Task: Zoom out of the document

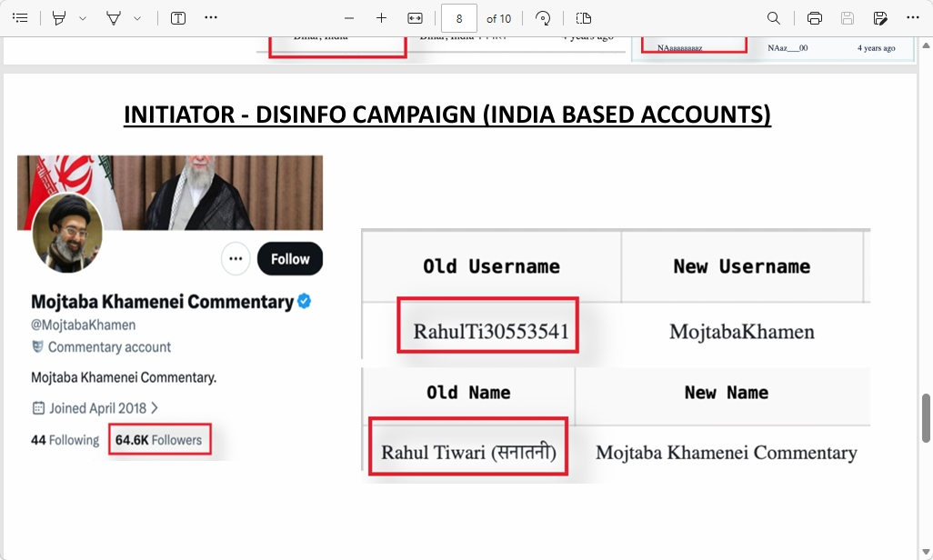Action: 349,18
